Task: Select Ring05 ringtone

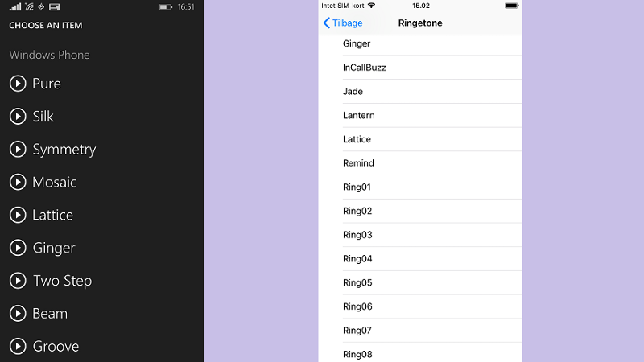Action: [420, 282]
